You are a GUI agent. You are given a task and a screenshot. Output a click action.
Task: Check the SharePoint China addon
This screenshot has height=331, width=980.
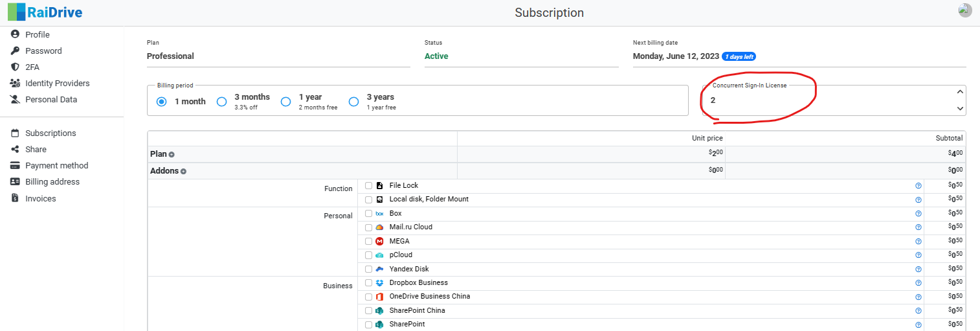(368, 311)
